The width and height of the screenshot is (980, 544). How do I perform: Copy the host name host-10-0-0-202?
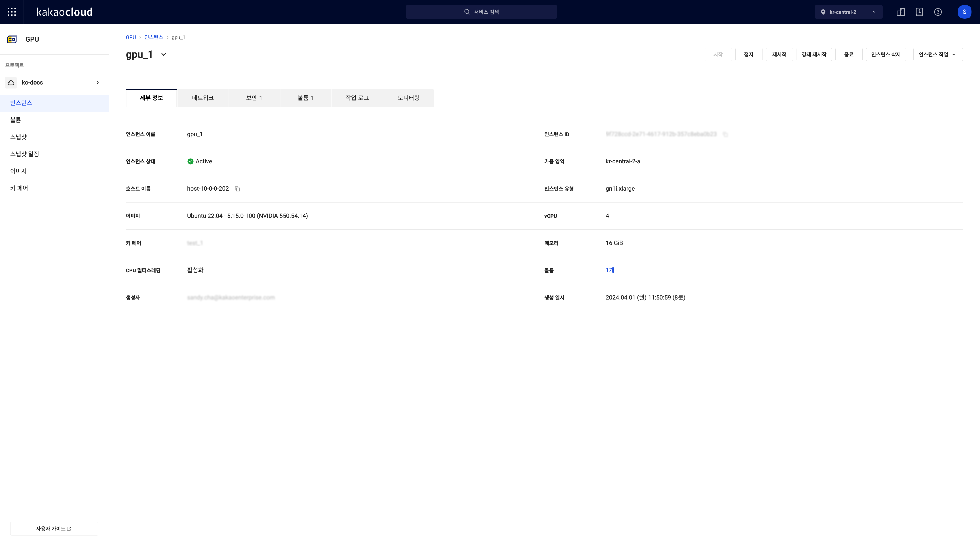point(237,189)
